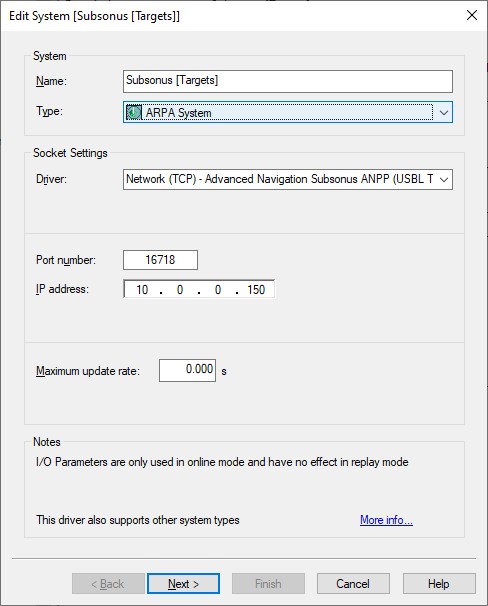Click the 'Port number:' label
Screen dimensions: 488x606
tap(66, 260)
